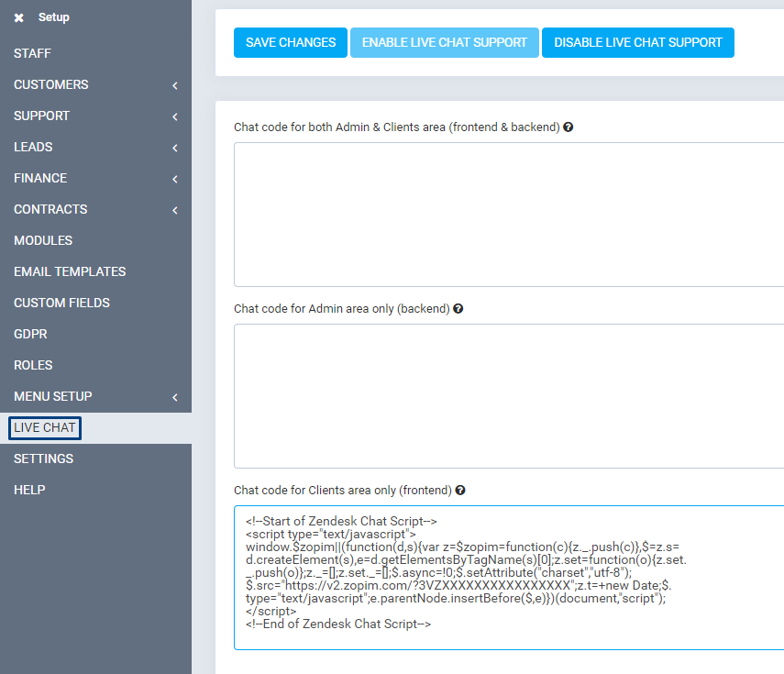784x674 pixels.
Task: Go to ROLES configuration
Action: pos(33,365)
